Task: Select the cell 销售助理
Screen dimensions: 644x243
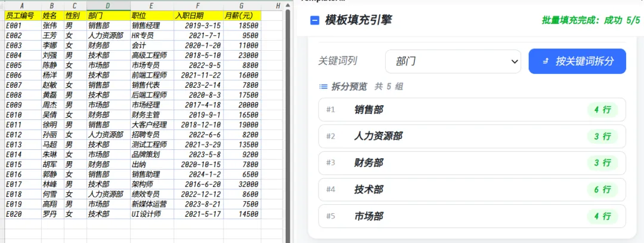Action: coord(152,174)
